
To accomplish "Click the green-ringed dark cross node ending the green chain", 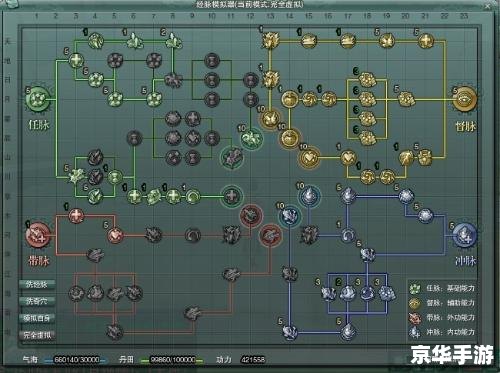I will point(231,196).
